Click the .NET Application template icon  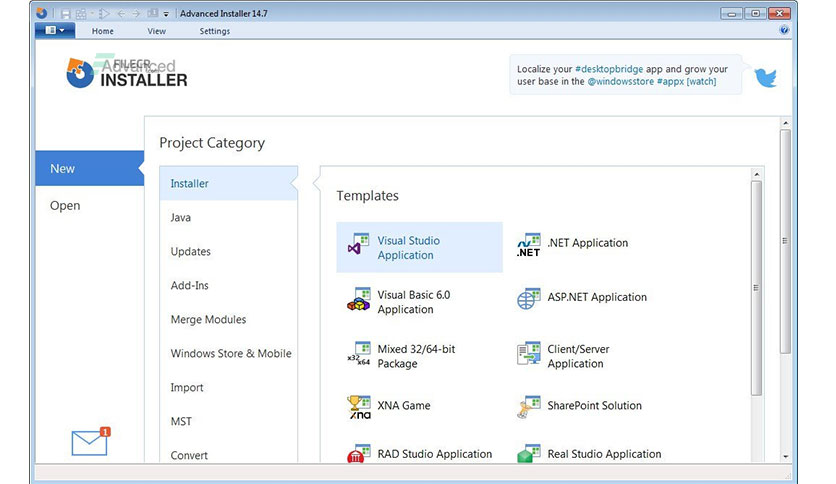528,245
